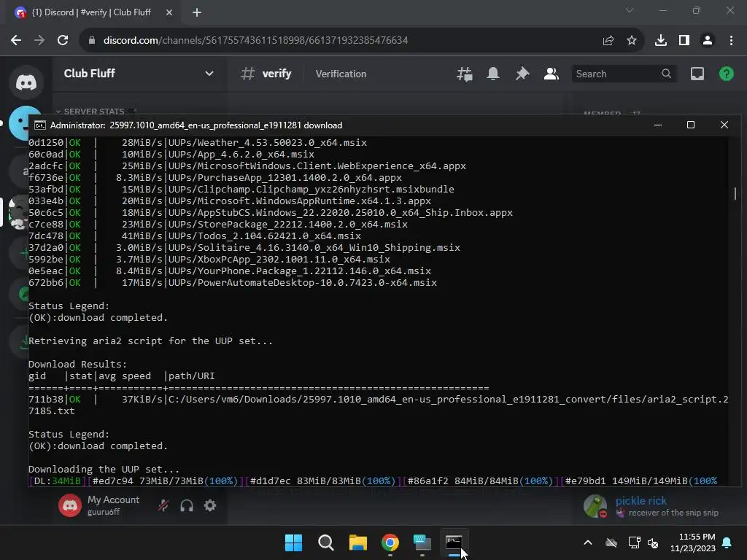Select the Discord #verify Club Fluff tab

click(x=93, y=13)
